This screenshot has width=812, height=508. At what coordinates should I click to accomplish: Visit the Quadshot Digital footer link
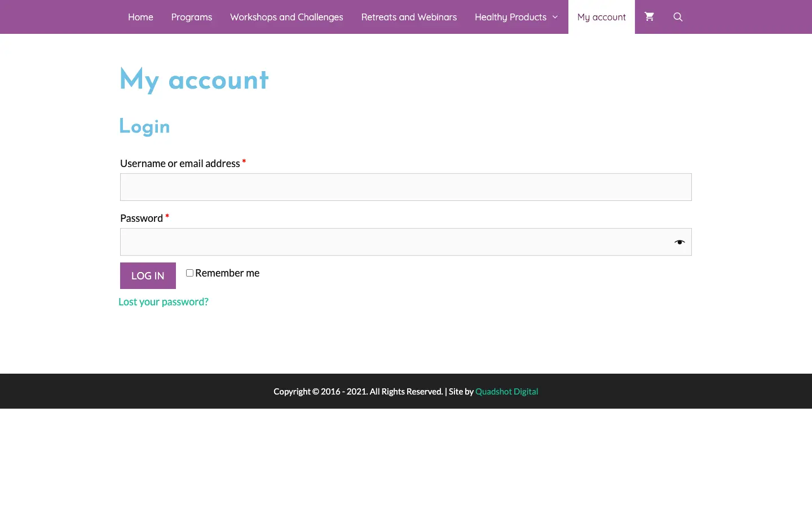click(x=506, y=392)
